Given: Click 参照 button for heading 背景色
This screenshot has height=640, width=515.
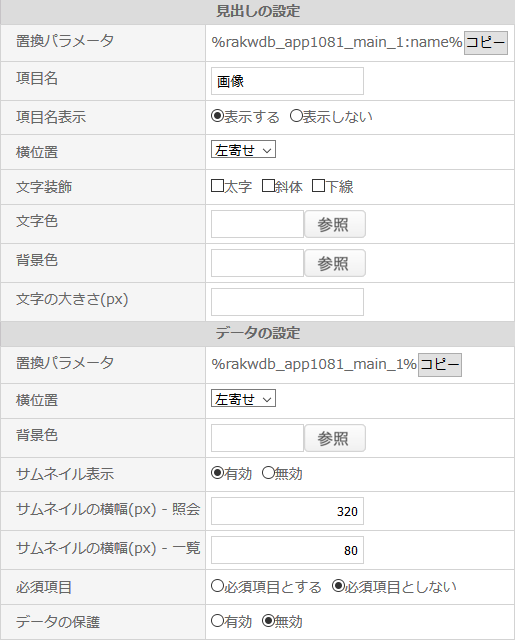Looking at the screenshot, I should [335, 263].
